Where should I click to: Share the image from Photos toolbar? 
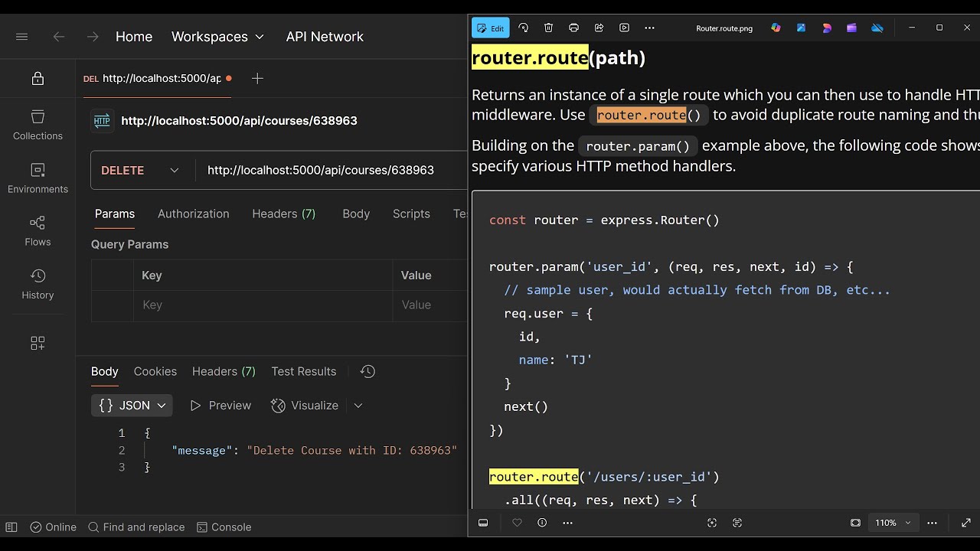click(x=599, y=28)
